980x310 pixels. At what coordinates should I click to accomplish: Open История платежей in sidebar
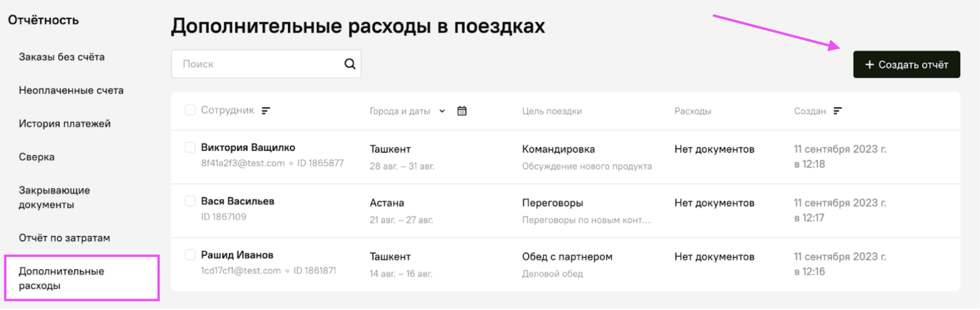point(65,124)
